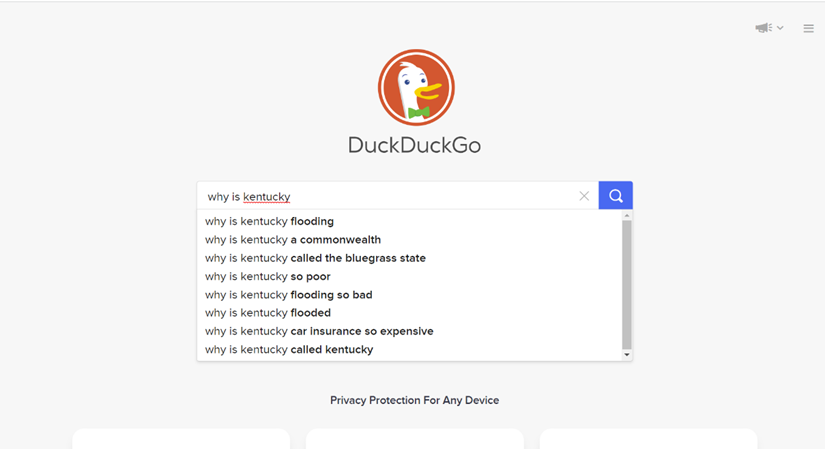The image size is (825, 449).
Task: Clear the search box with the X icon
Action: (x=584, y=196)
